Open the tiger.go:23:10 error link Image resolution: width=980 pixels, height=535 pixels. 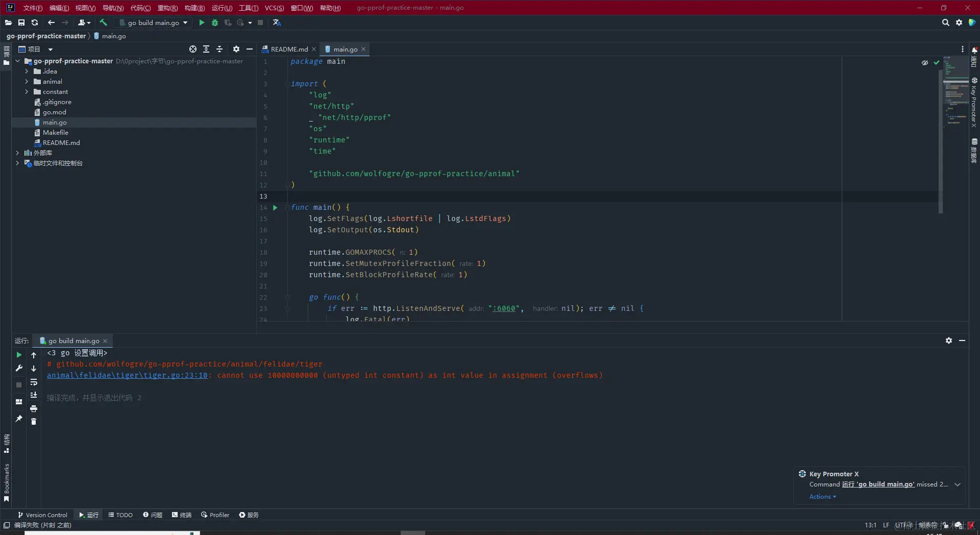(127, 375)
